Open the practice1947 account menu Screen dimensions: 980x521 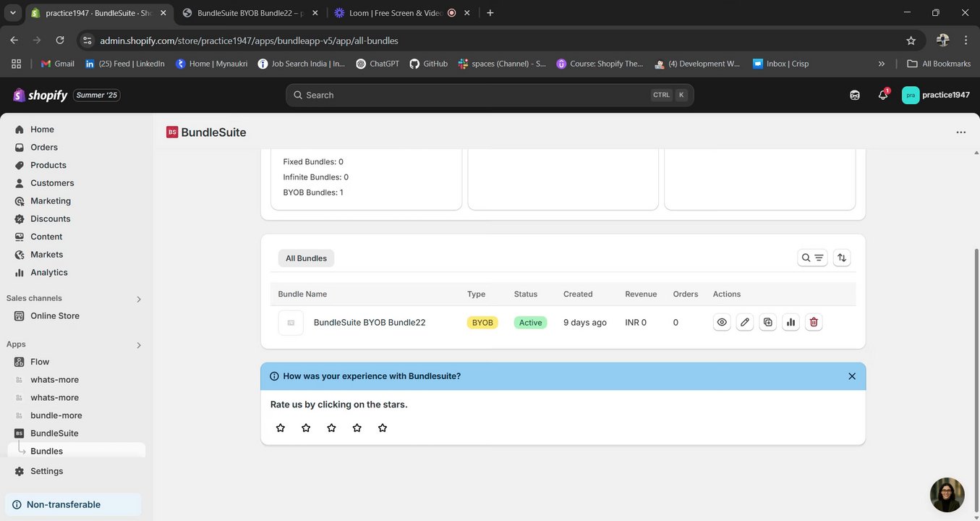[936, 95]
